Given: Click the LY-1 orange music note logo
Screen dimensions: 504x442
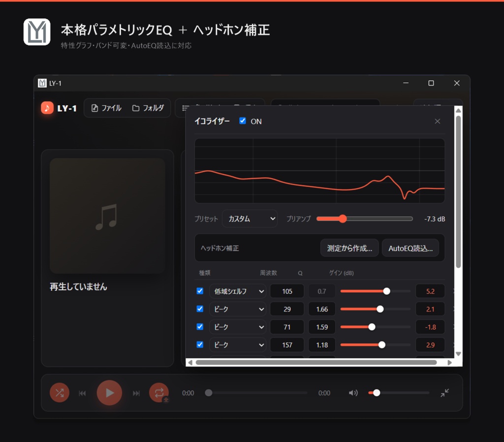Looking at the screenshot, I should [x=47, y=108].
